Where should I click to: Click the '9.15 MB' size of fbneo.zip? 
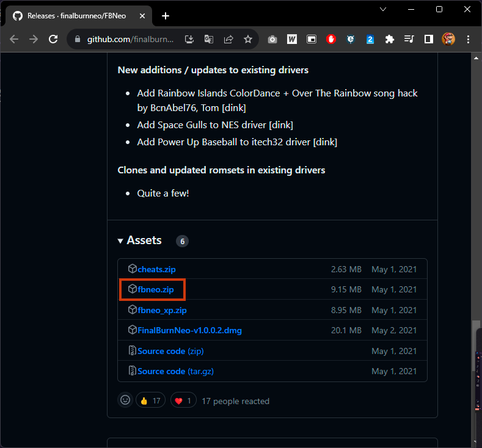(346, 289)
